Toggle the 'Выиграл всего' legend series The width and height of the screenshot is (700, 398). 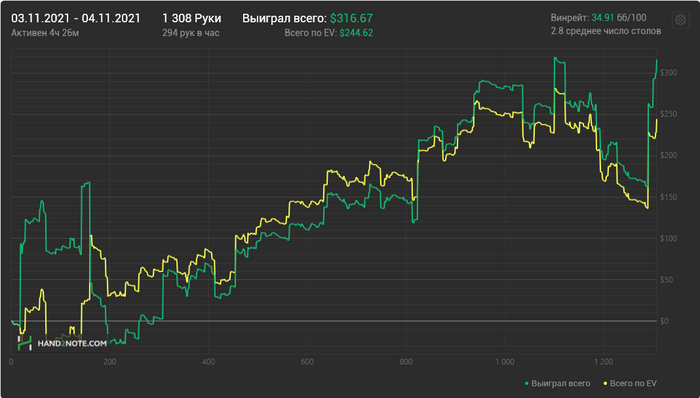tap(558, 383)
